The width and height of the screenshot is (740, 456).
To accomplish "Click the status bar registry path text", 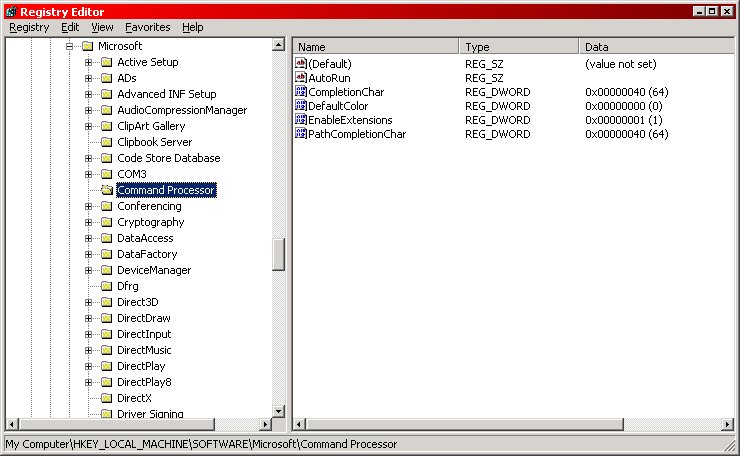I will click(202, 444).
